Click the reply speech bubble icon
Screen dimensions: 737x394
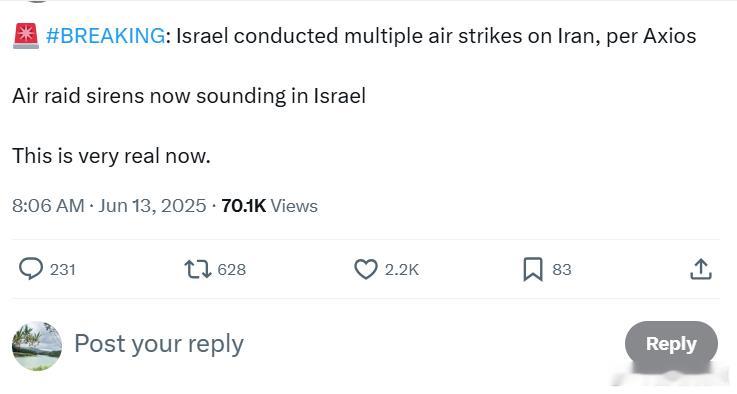(x=31, y=269)
